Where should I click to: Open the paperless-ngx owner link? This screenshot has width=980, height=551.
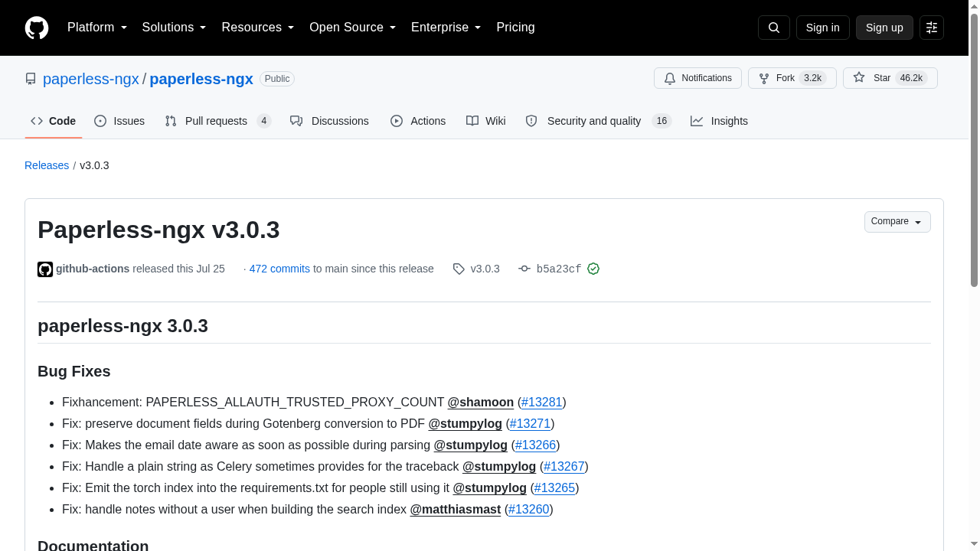pyautogui.click(x=91, y=79)
